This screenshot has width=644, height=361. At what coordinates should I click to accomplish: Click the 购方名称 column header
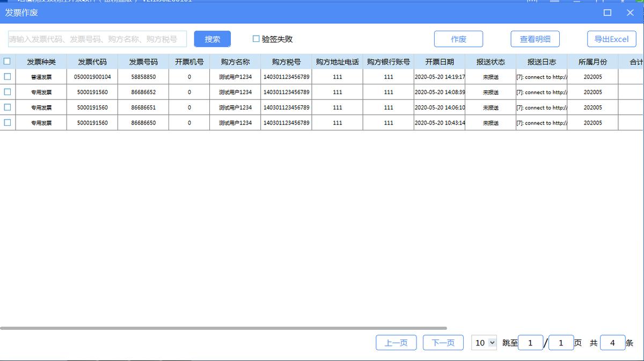(235, 62)
